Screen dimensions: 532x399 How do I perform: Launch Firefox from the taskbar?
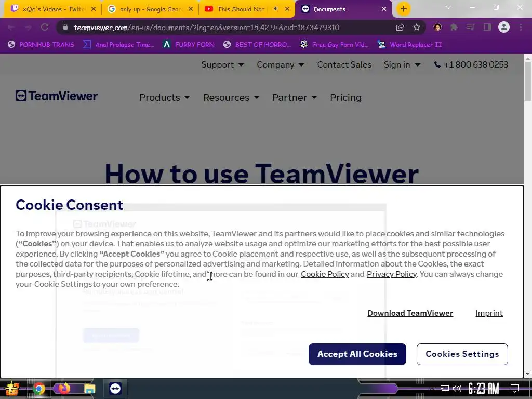pyautogui.click(x=64, y=389)
